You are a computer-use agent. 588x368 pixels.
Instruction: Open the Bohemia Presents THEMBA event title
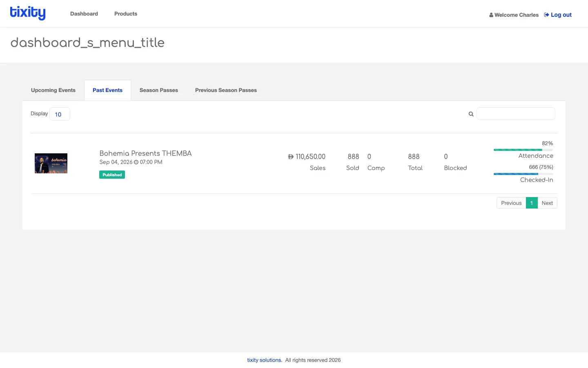145,153
